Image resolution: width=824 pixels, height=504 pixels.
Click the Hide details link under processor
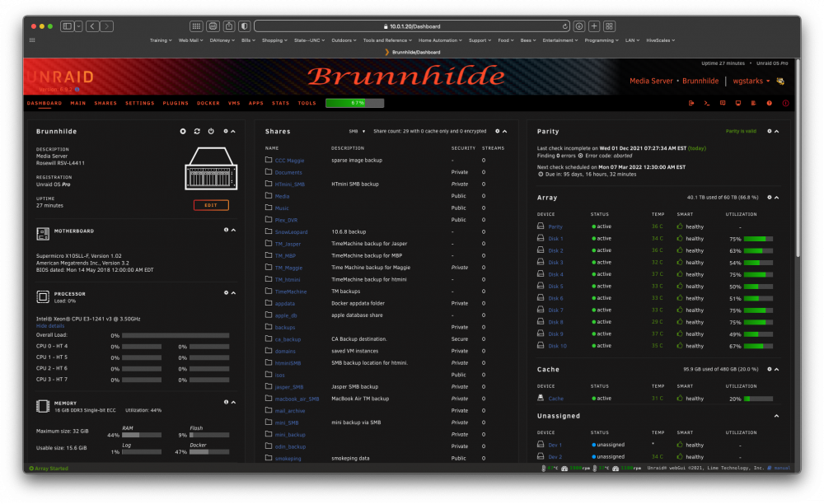coord(50,326)
